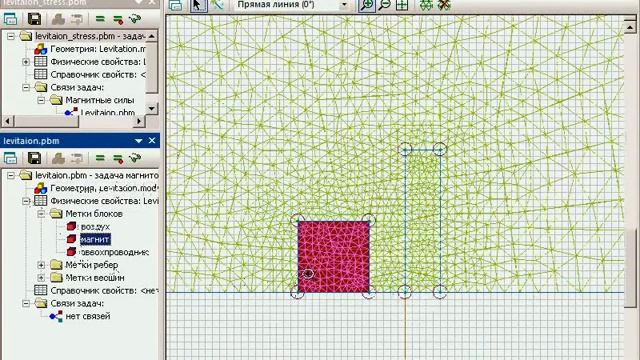Click the zoom to fit icon
The height and width of the screenshot is (360, 640).
click(x=402, y=5)
